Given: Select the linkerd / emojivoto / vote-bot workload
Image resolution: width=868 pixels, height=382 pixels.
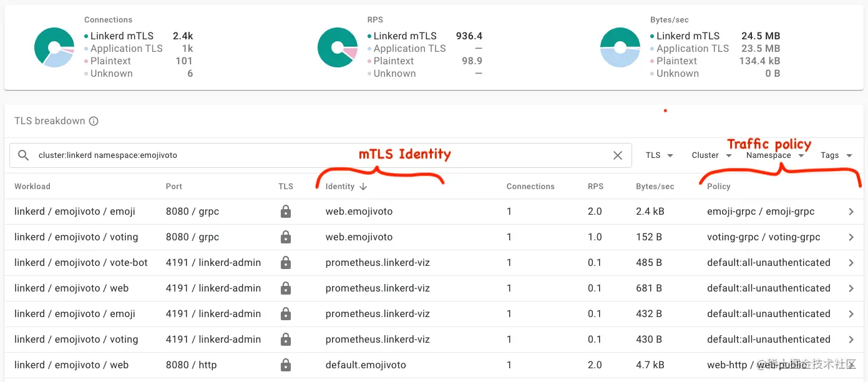Looking at the screenshot, I should 81,263.
